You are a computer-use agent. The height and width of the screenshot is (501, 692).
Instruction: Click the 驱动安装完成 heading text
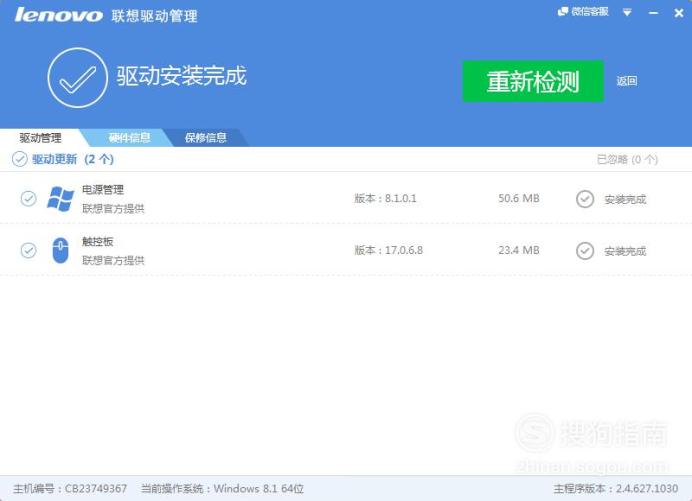pyautogui.click(x=181, y=76)
